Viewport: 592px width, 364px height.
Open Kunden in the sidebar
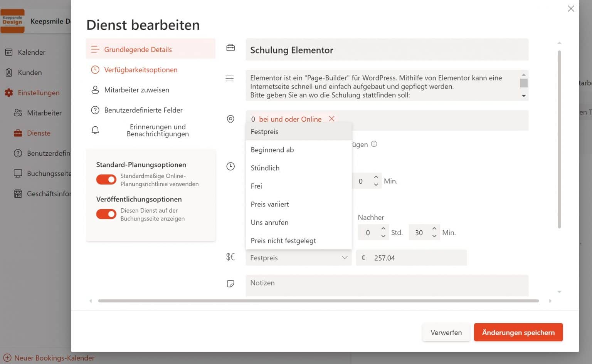point(23,72)
